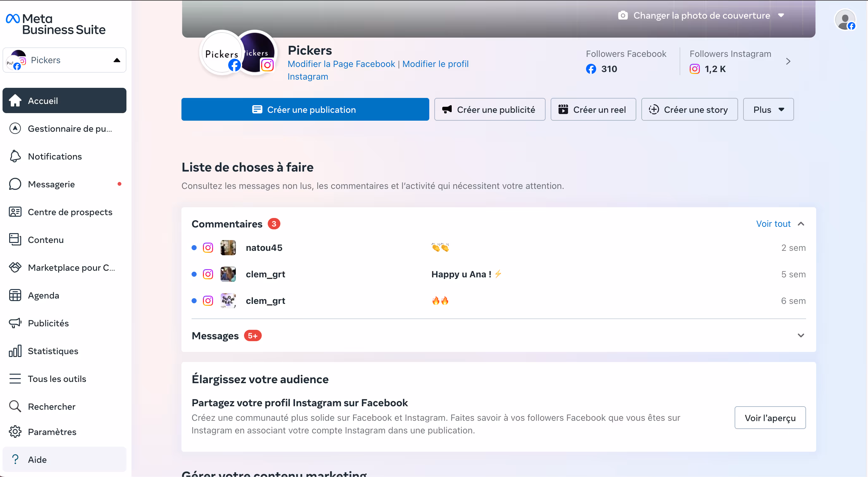This screenshot has height=477, width=868.
Task: Open the user profile avatar at top right
Action: (x=845, y=20)
